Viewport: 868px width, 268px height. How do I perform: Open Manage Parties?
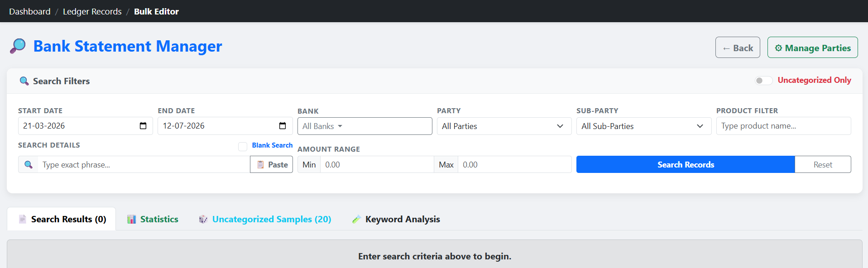812,48
